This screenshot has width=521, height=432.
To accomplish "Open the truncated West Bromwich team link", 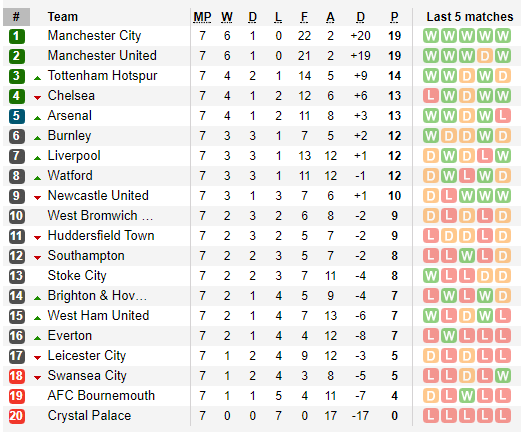I will coord(100,216).
